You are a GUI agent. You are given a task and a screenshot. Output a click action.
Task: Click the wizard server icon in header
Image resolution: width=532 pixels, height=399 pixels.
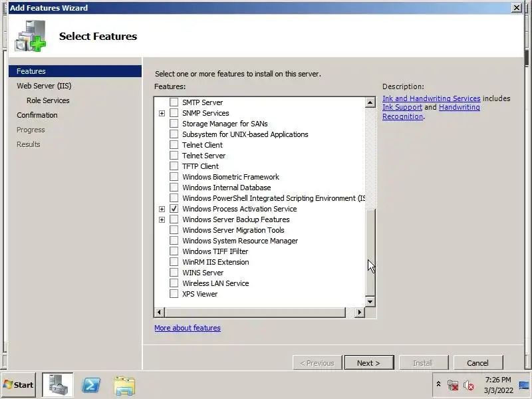tap(30, 36)
